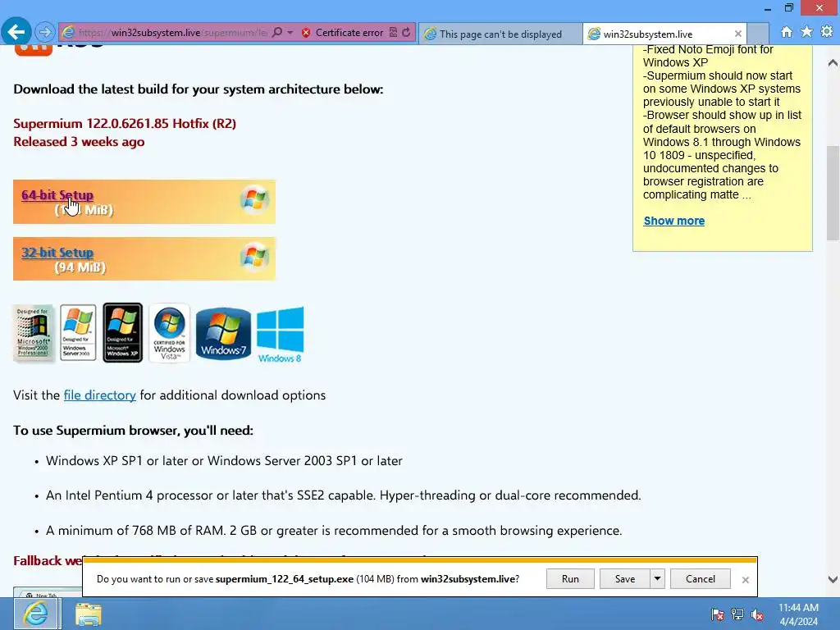The height and width of the screenshot is (630, 840).
Task: Click Windows logo on 64-bit Setup banner
Action: click(254, 200)
